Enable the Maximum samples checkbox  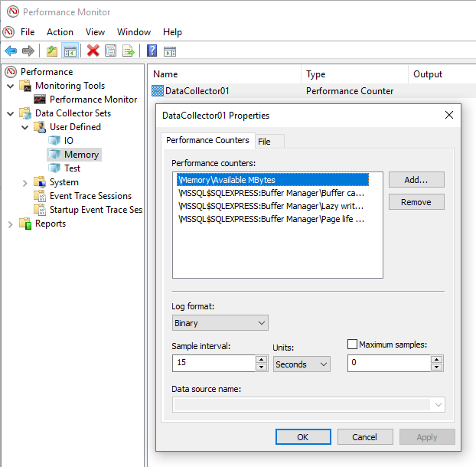pos(352,345)
